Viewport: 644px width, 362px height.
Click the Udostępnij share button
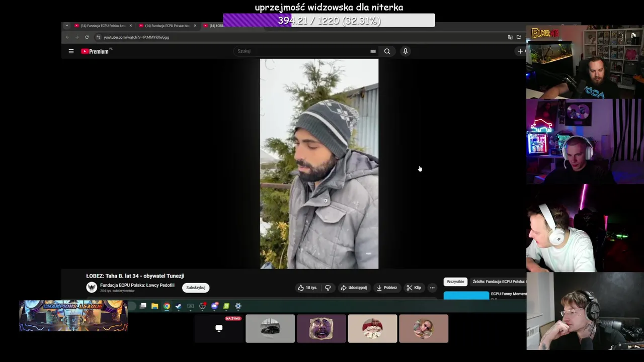[354, 288]
